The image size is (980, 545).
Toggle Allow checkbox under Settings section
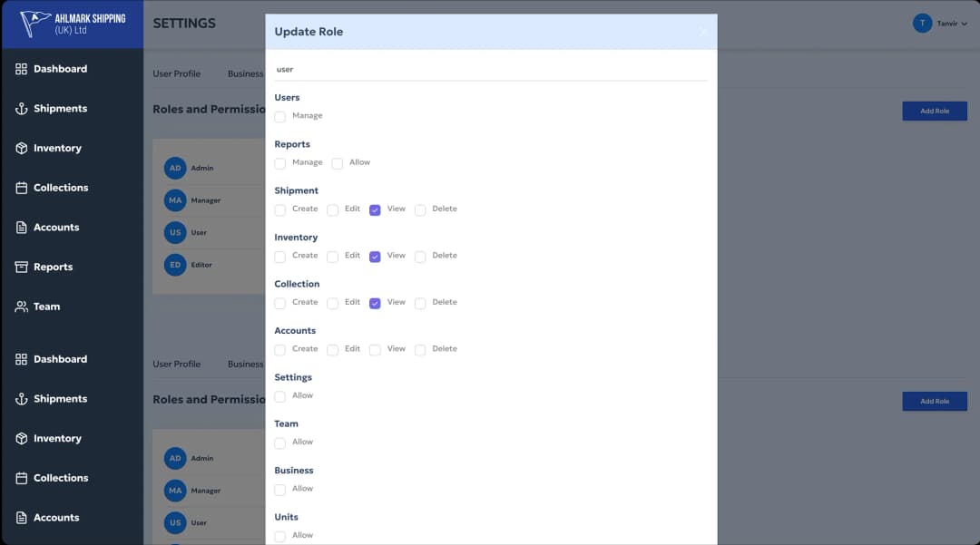(280, 396)
